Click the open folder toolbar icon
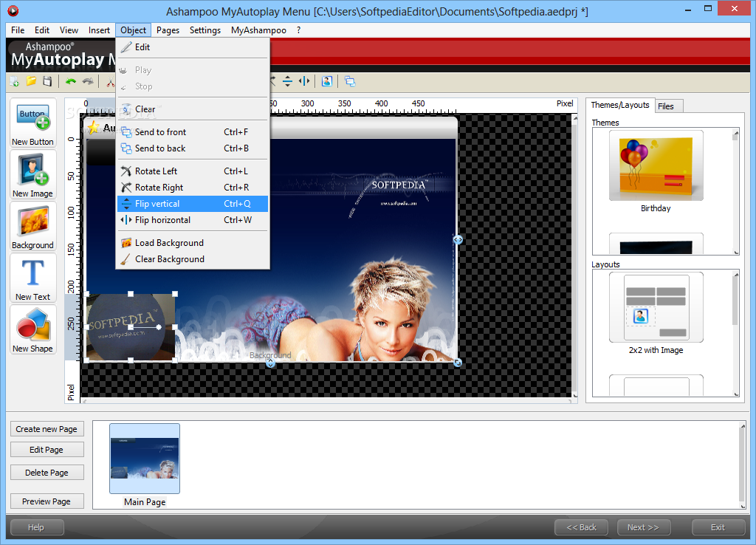The height and width of the screenshot is (545, 756). (31, 81)
